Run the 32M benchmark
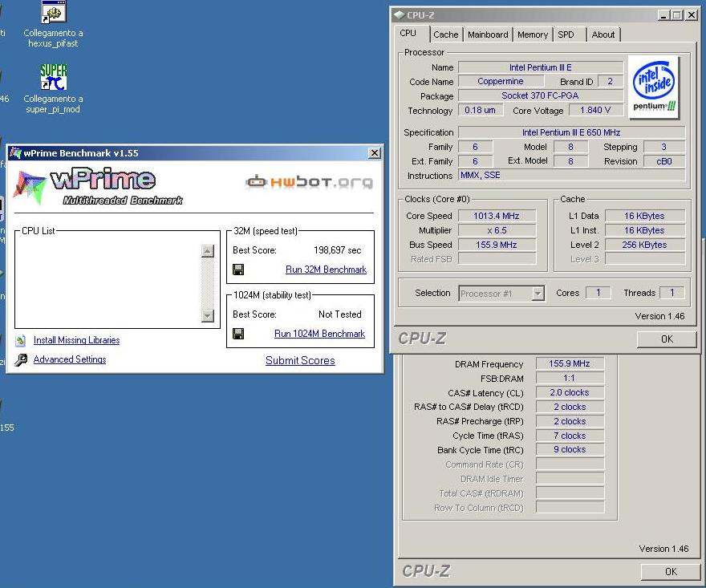The image size is (706, 588). point(326,270)
